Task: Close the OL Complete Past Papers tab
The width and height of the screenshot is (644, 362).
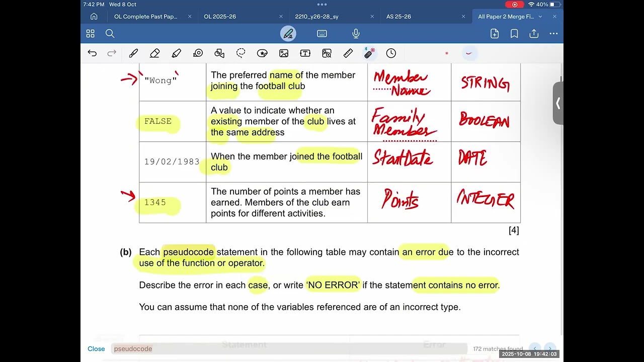Action: (190, 17)
